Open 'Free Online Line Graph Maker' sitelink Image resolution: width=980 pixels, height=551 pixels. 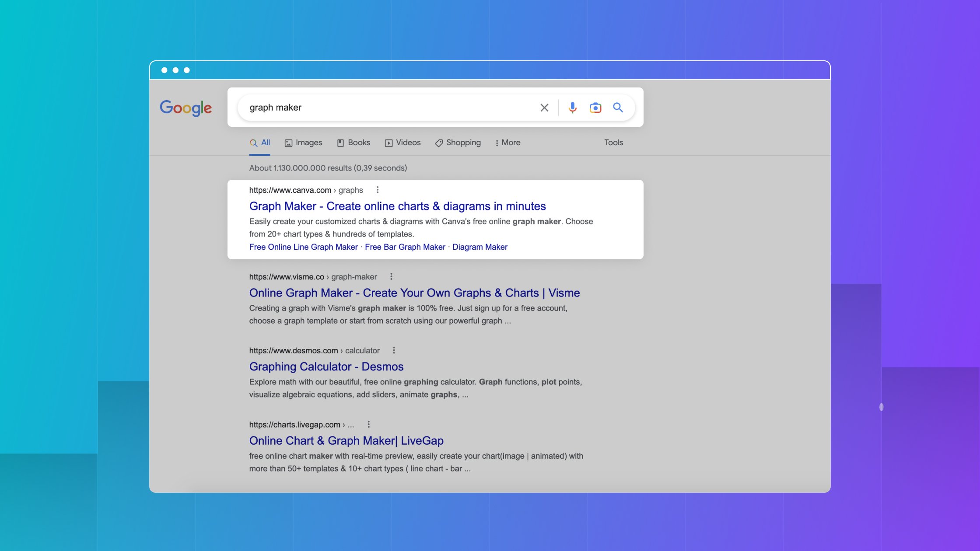(x=303, y=247)
